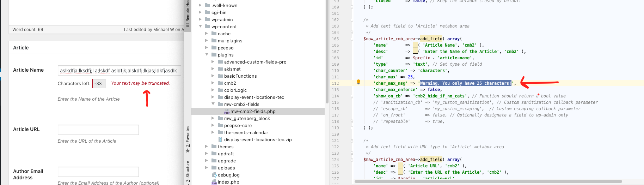The width and height of the screenshot is (644, 185).
Task: Click the $maw_article_cmb_area variable on line 105
Action: 389,39
